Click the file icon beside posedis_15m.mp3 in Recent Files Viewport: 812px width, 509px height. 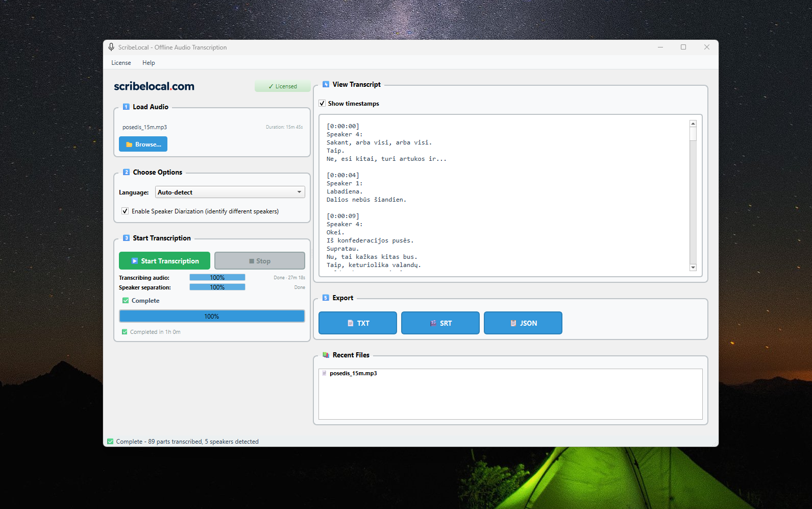(x=324, y=373)
